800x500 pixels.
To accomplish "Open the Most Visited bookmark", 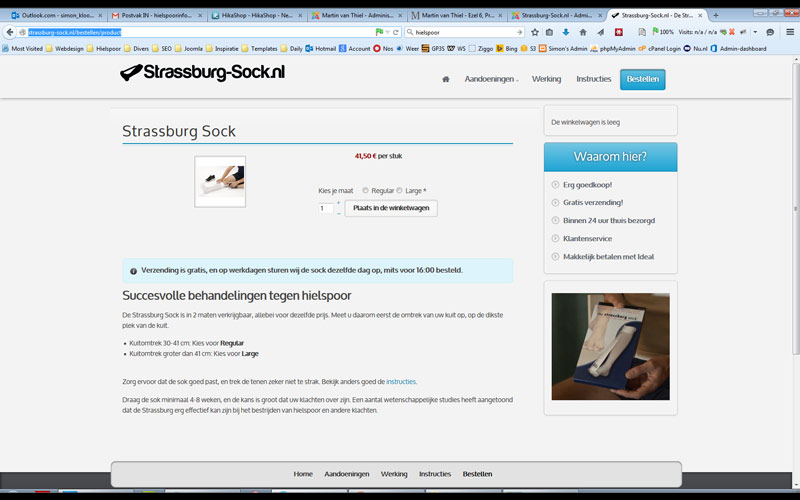I will point(22,48).
